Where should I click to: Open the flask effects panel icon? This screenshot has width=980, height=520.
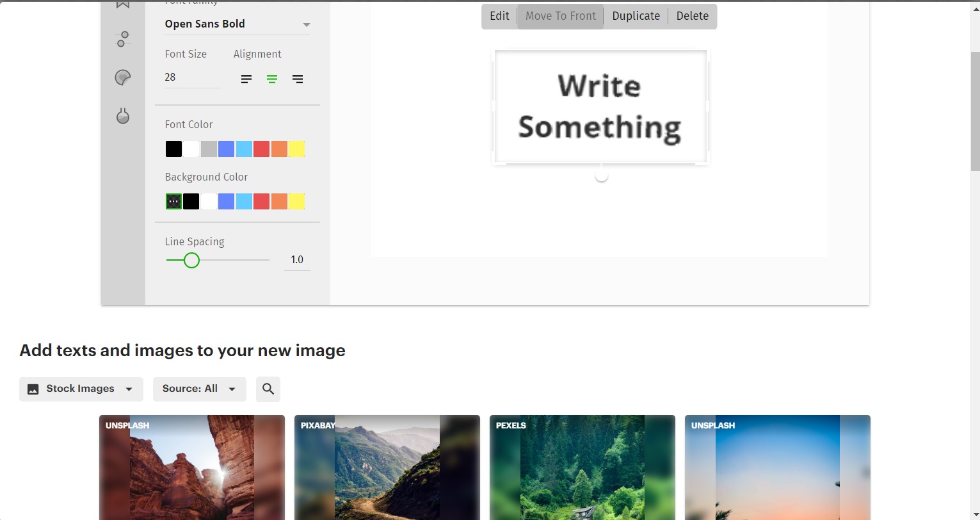pos(122,116)
